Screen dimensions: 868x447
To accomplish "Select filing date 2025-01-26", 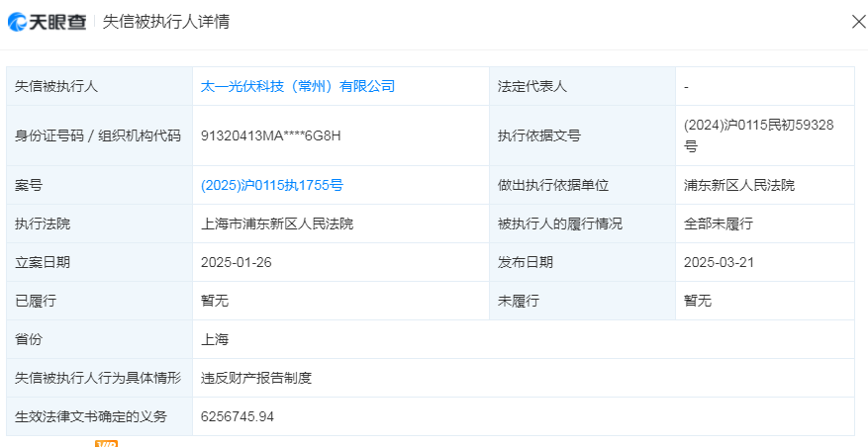I will coord(235,262).
